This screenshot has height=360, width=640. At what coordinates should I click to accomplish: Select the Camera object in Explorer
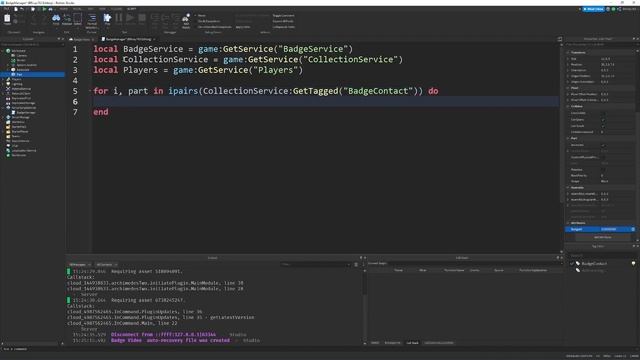pyautogui.click(x=22, y=56)
